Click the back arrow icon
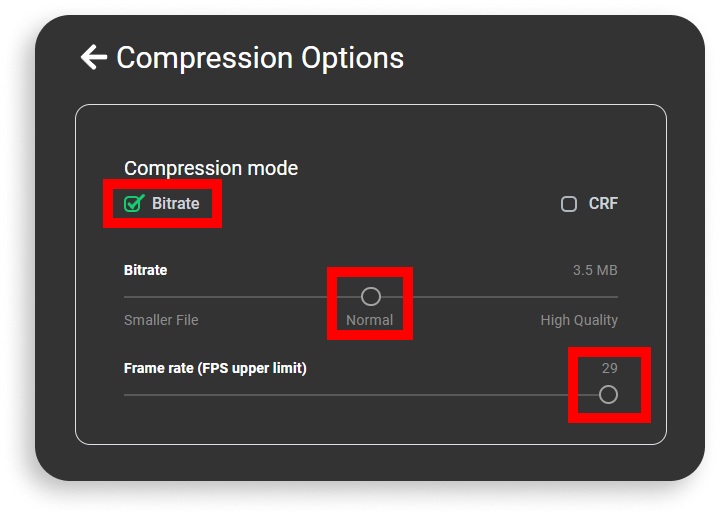The width and height of the screenshot is (720, 516). 94,57
